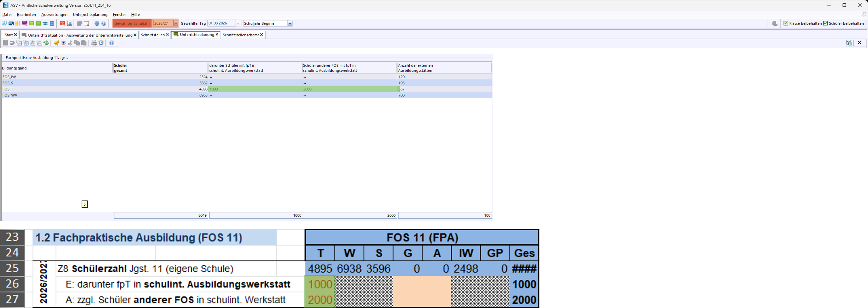Close the Schnittstellen tab
Screen dimensions: 868x308
pyautogui.click(x=167, y=34)
